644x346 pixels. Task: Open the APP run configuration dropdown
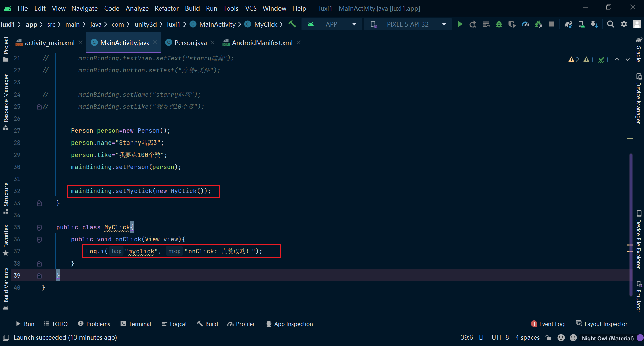click(332, 24)
